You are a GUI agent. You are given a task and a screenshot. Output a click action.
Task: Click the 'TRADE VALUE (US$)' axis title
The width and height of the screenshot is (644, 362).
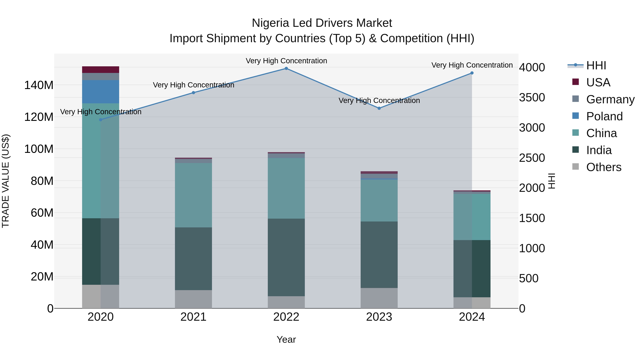(6, 181)
